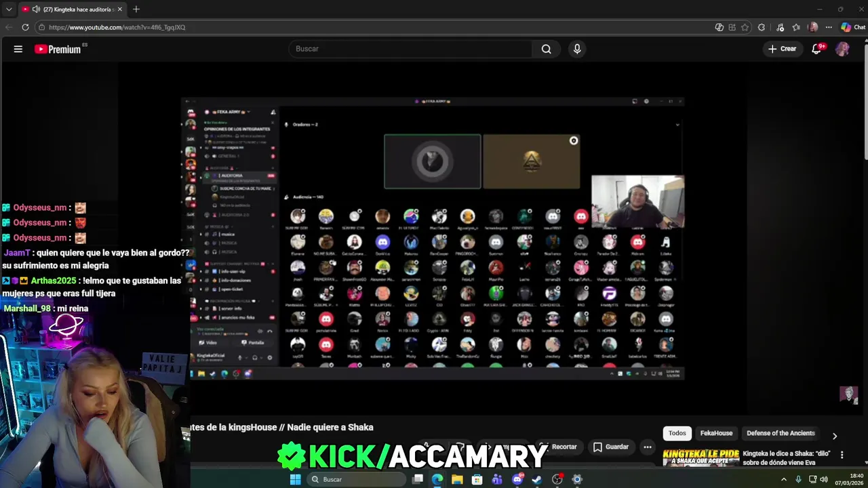Submit search with magnifier button
868x488 pixels.
546,49
